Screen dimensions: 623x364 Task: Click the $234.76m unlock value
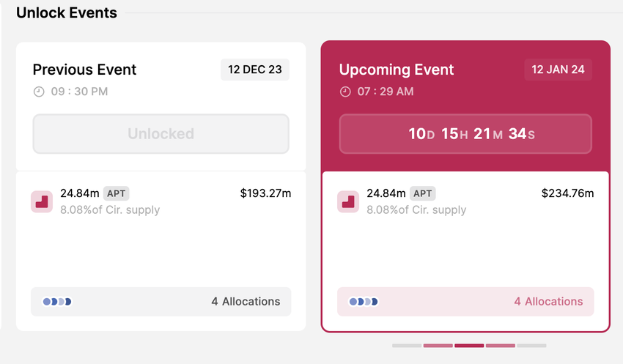(567, 193)
